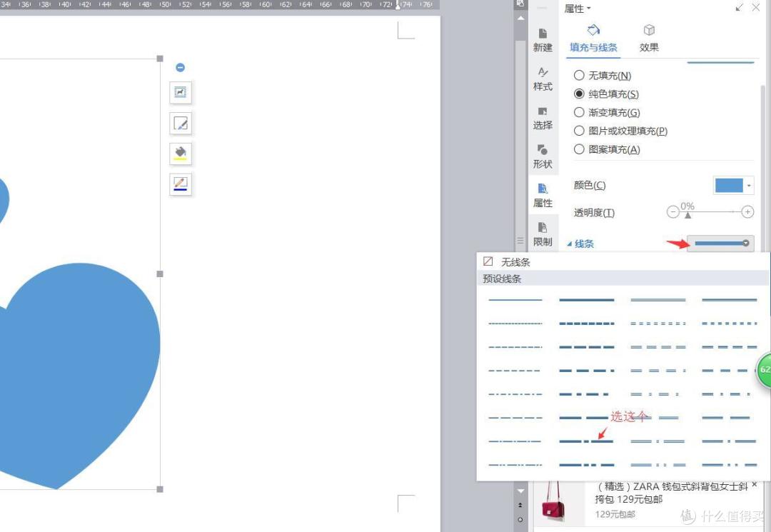The height and width of the screenshot is (532, 771).
Task: Open the 限制 sidebar panel
Action: (543, 234)
